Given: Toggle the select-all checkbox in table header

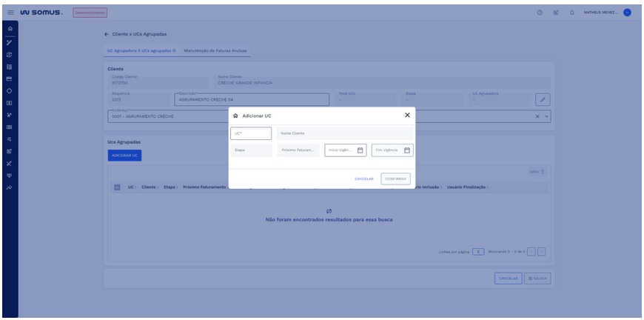Looking at the screenshot, I should tap(117, 187).
